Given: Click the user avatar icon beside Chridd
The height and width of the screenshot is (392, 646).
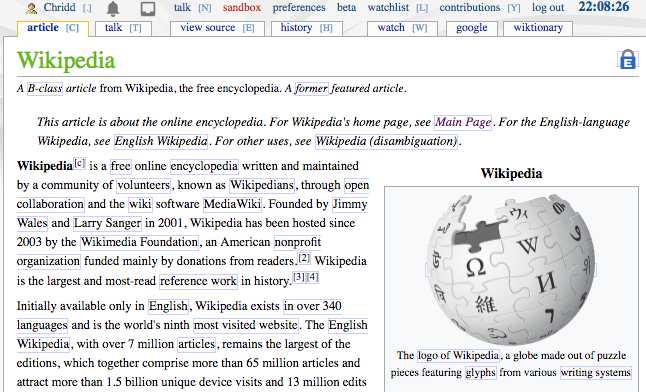Looking at the screenshot, I should [31, 8].
